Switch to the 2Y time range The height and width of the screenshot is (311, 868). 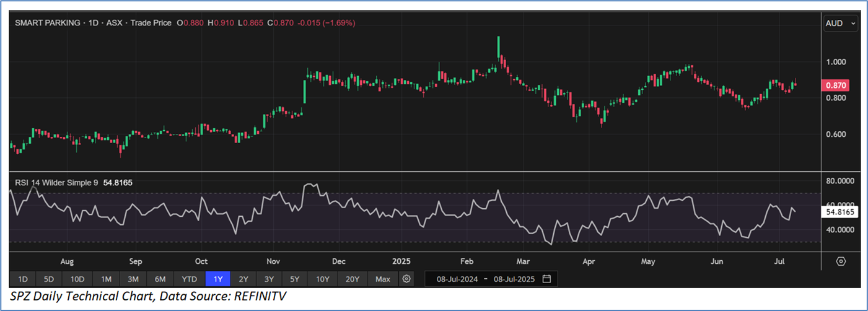[x=243, y=279]
